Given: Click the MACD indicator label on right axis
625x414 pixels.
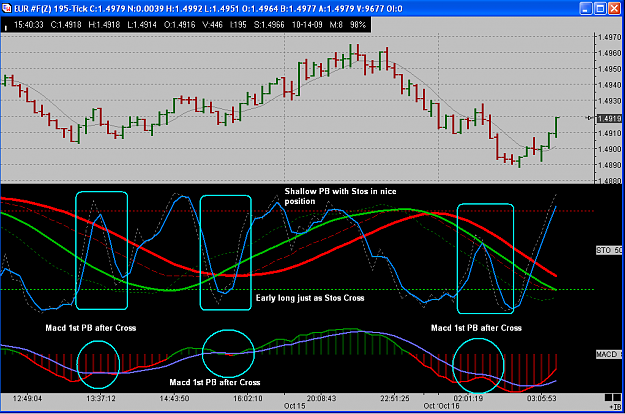Looking at the screenshot, I should pos(609,354).
